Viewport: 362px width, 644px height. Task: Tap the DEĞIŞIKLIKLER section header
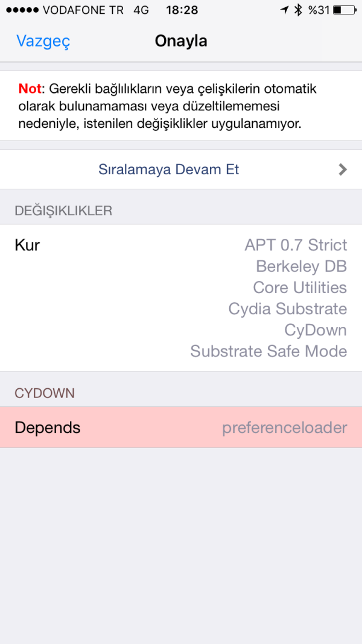point(63,210)
